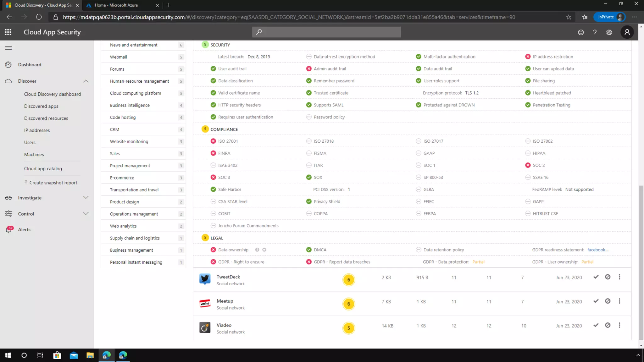Click Create snapshot report

click(53, 183)
